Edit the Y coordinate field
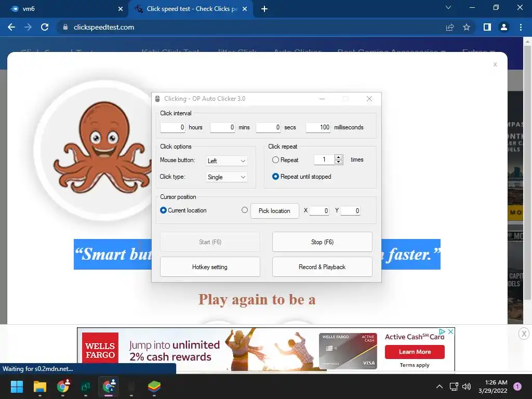This screenshot has width=532, height=399. point(351,211)
